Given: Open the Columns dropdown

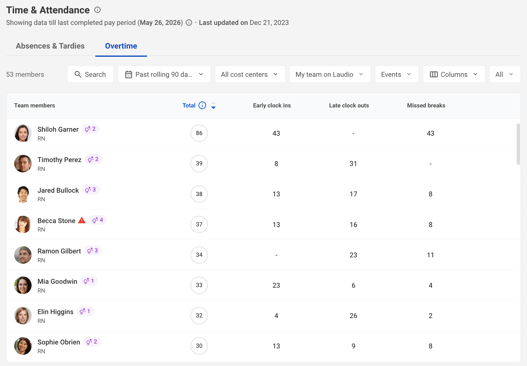Looking at the screenshot, I should (x=454, y=74).
